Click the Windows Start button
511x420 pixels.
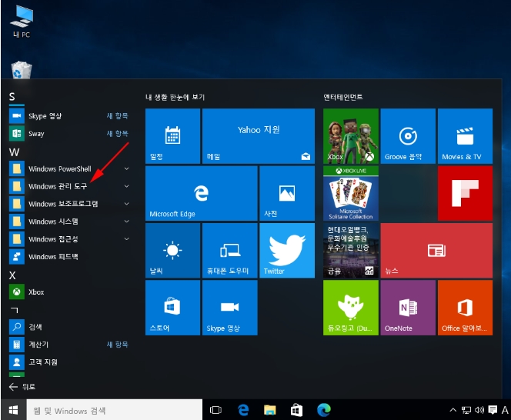(x=13, y=410)
